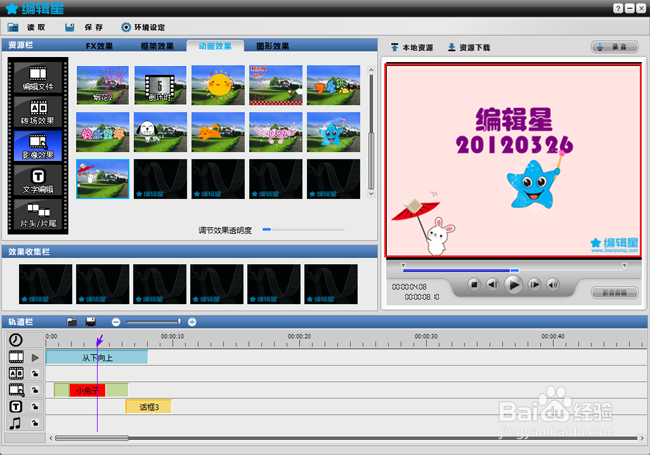This screenshot has width=650, height=455.
Task: Switch to 图形效果 tab
Action: point(272,46)
